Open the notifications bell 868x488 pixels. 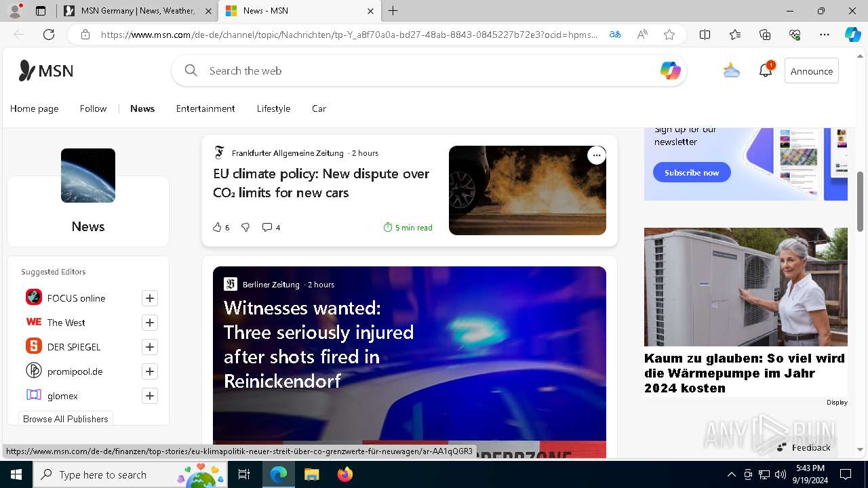coord(766,70)
